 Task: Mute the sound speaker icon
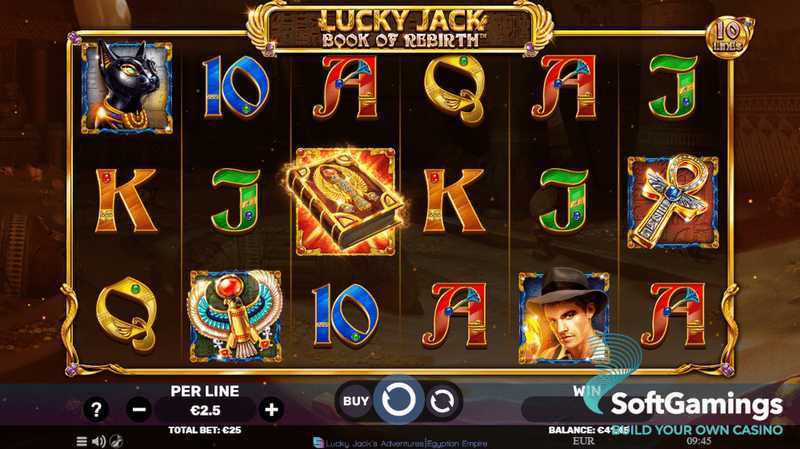point(99,441)
